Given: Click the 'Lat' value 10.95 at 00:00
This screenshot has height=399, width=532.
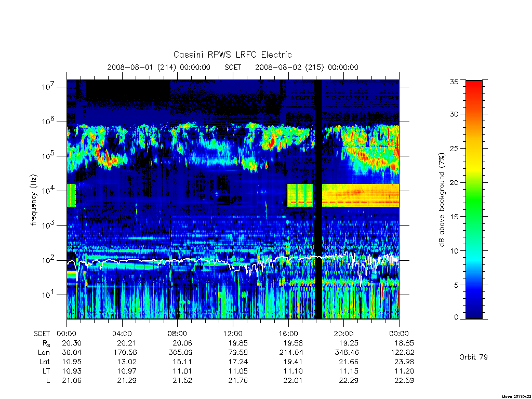Looking at the screenshot, I should tap(72, 362).
